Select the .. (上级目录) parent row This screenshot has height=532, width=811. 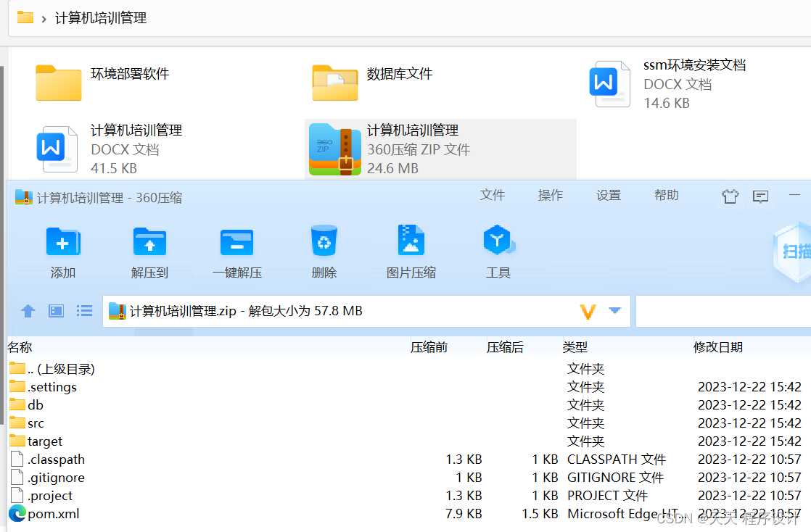coord(408,369)
